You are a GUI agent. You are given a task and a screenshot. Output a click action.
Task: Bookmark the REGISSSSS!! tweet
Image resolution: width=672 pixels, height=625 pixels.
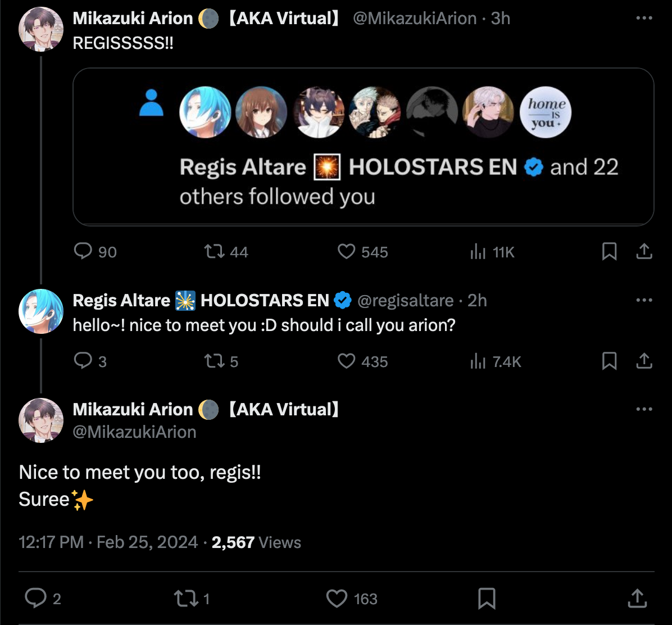(x=609, y=251)
